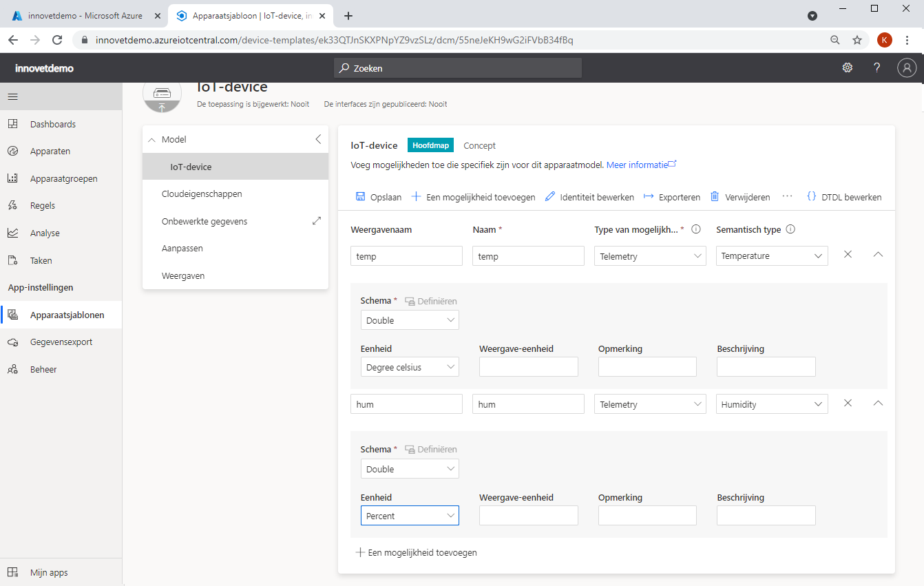Click the Zoeken search field

pos(458,68)
